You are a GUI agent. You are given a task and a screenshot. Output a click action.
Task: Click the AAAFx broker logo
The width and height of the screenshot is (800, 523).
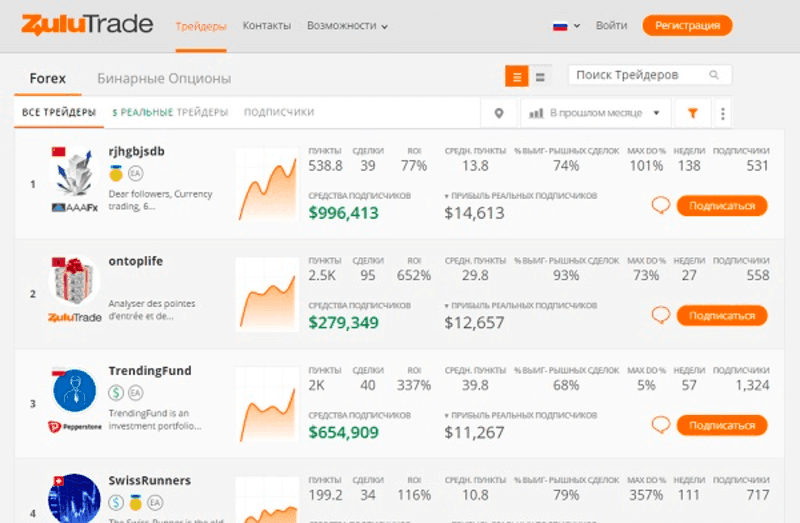point(74,208)
